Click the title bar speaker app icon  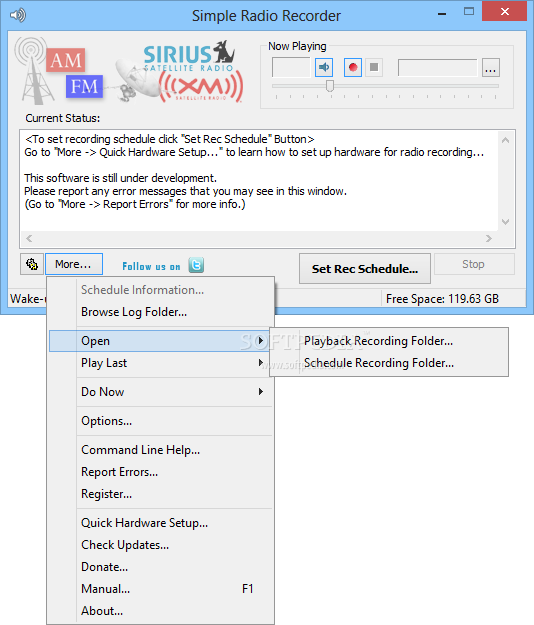pyautogui.click(x=18, y=15)
